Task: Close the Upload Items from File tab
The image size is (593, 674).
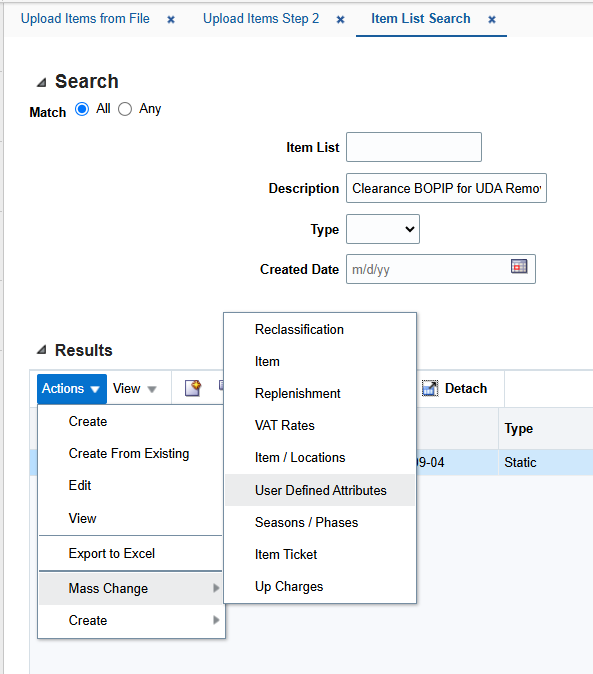Action: (x=171, y=20)
